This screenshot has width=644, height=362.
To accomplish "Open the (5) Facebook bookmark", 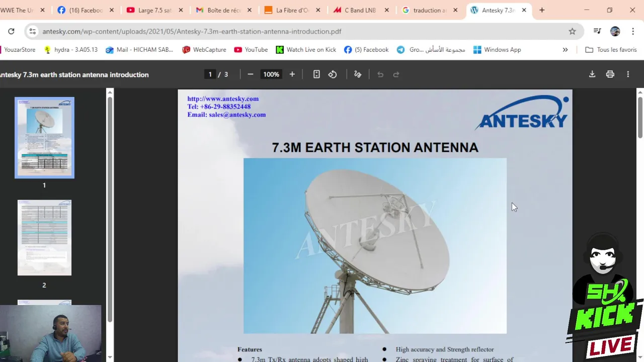I will pos(366,50).
